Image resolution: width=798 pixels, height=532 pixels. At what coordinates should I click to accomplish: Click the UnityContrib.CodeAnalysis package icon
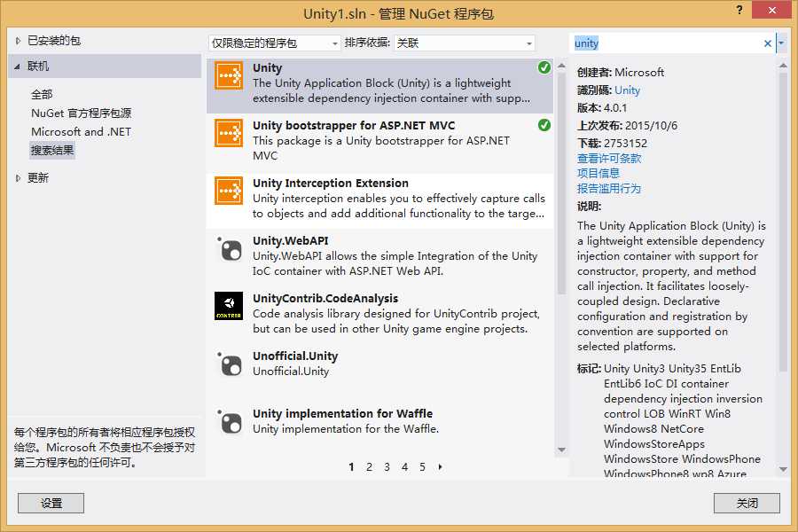229,306
